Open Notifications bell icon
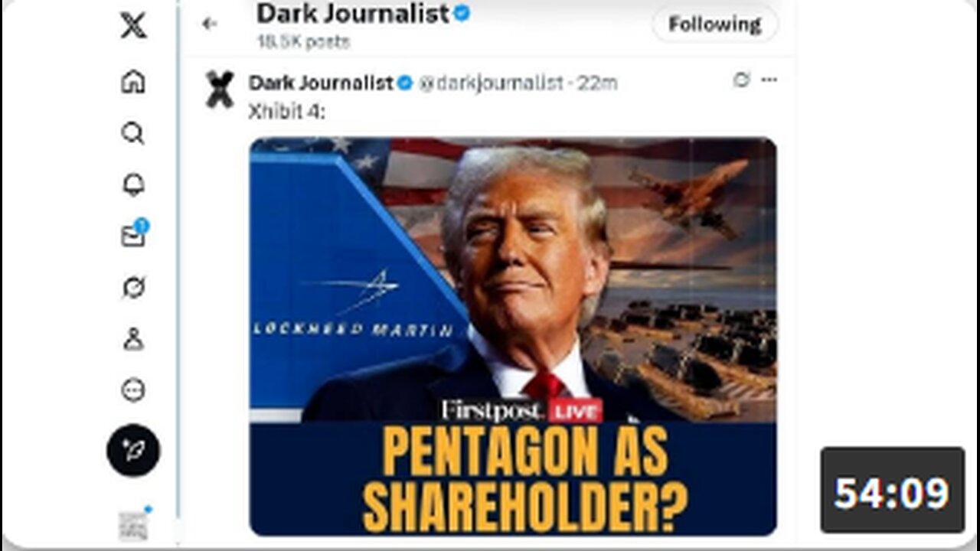The width and height of the screenshot is (980, 551). pos(133,184)
